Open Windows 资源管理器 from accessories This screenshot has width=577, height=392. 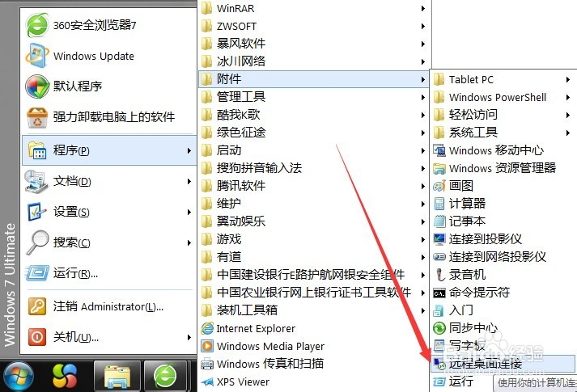[502, 168]
